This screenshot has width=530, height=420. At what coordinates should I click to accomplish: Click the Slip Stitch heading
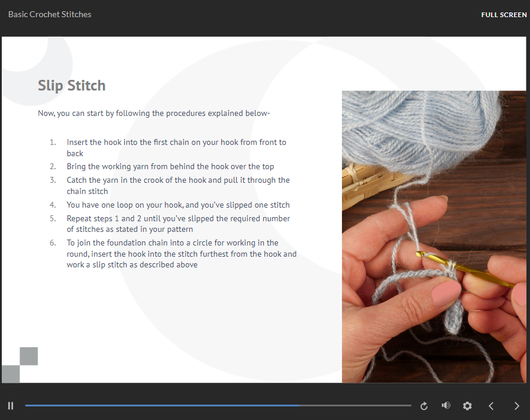(x=72, y=85)
